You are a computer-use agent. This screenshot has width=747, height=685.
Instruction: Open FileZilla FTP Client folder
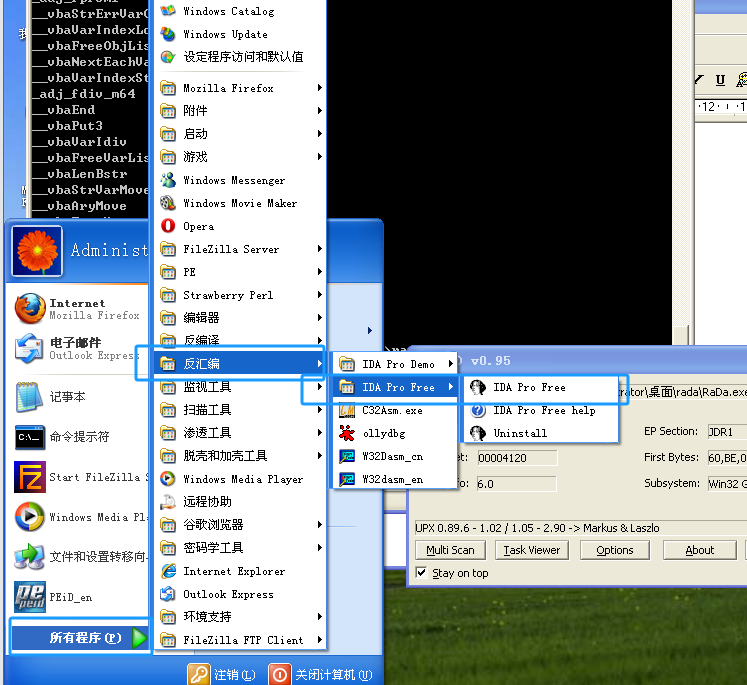point(240,640)
